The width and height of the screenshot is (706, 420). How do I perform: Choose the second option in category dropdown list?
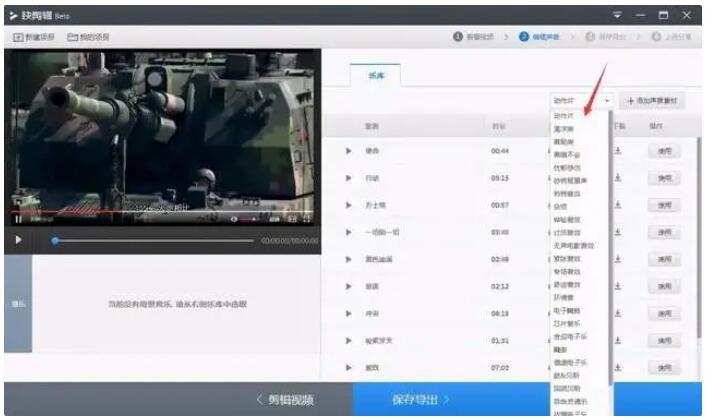click(x=563, y=129)
